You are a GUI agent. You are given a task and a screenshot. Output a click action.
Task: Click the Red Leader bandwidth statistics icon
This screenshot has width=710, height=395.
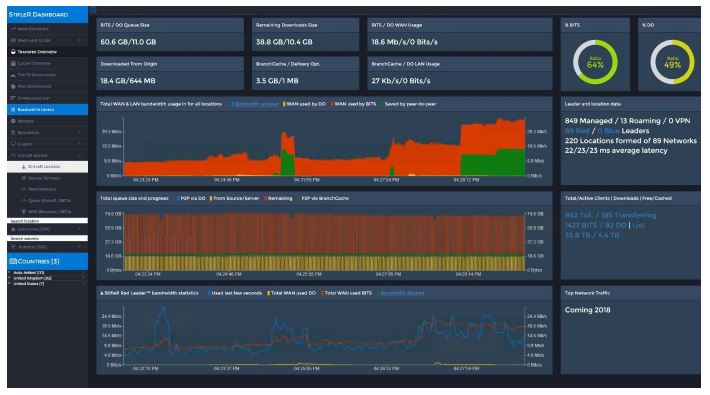[101, 293]
